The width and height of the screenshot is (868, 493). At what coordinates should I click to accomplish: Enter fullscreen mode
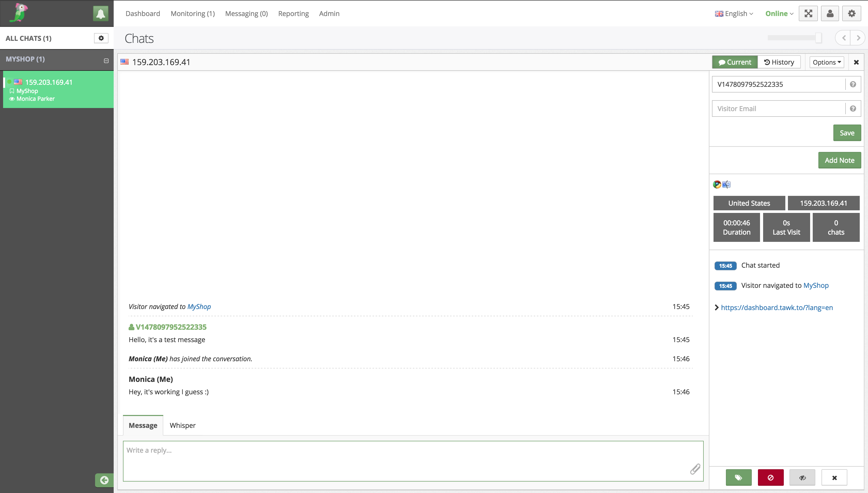(x=808, y=13)
